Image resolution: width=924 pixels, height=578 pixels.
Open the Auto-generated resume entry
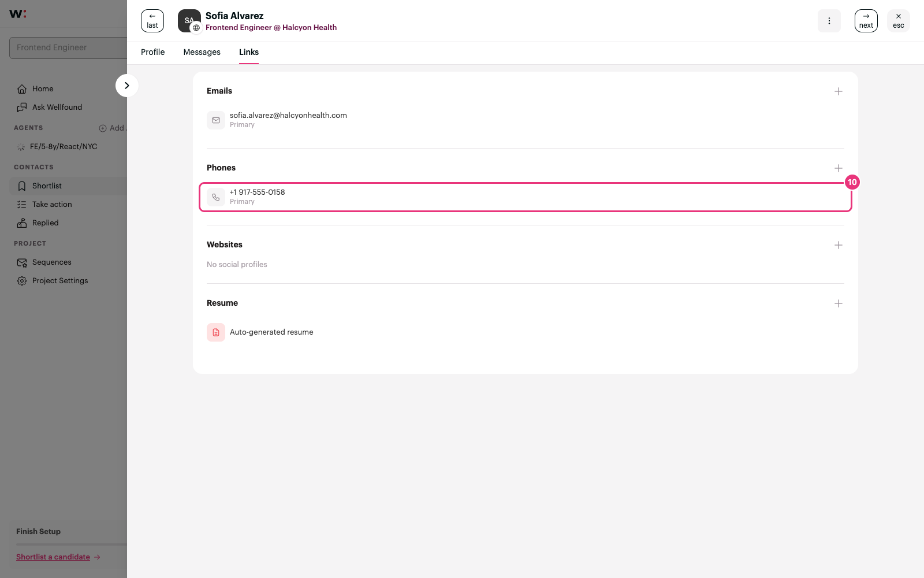(271, 332)
